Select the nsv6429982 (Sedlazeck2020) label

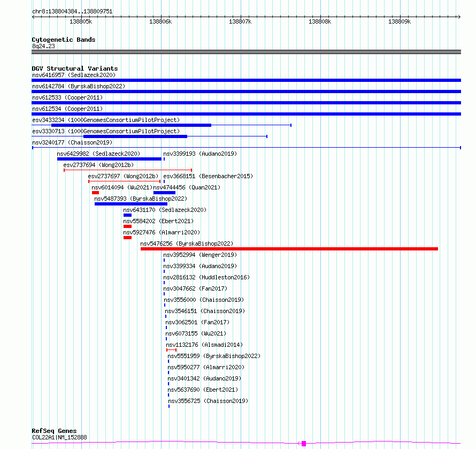click(98, 154)
